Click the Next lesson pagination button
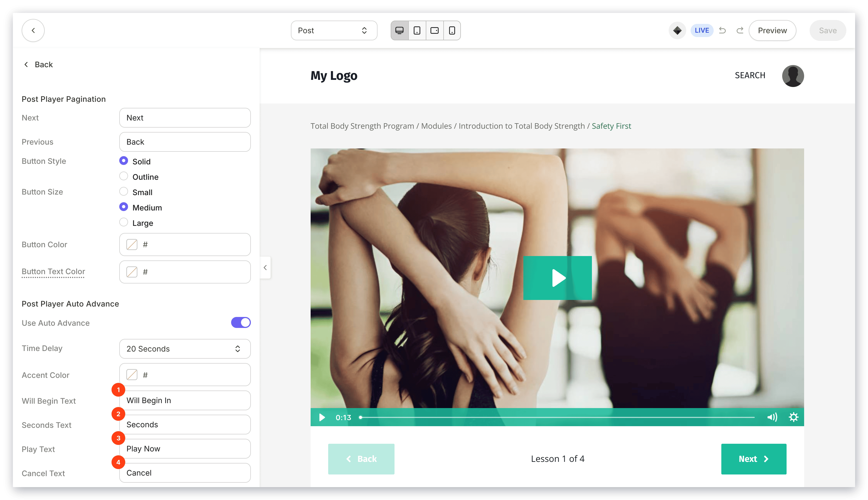Viewport: 868px width, 500px height. coord(753,459)
